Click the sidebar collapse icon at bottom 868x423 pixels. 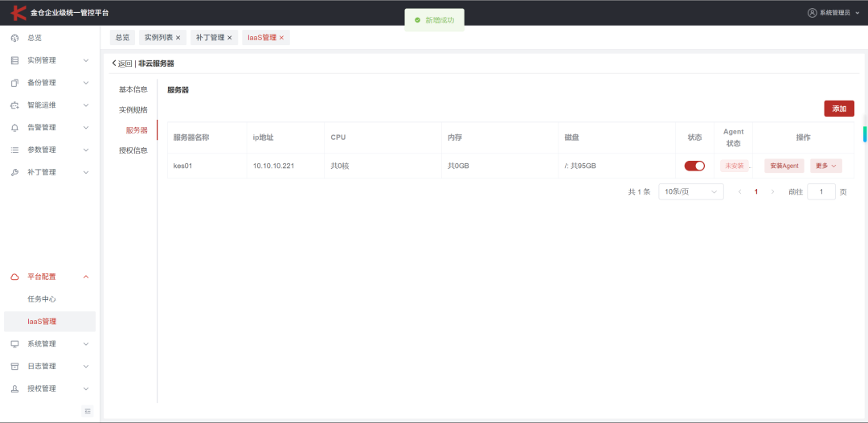[88, 411]
